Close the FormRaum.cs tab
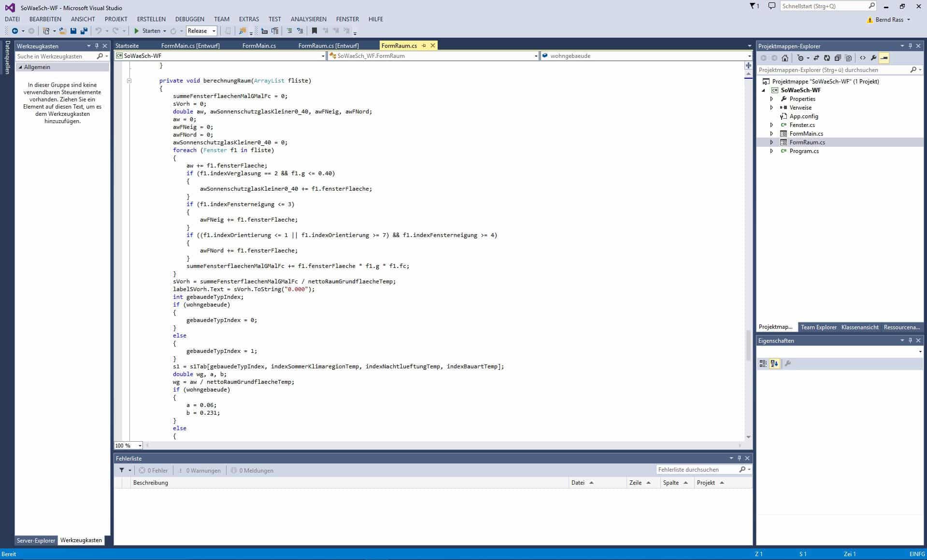 pos(433,45)
